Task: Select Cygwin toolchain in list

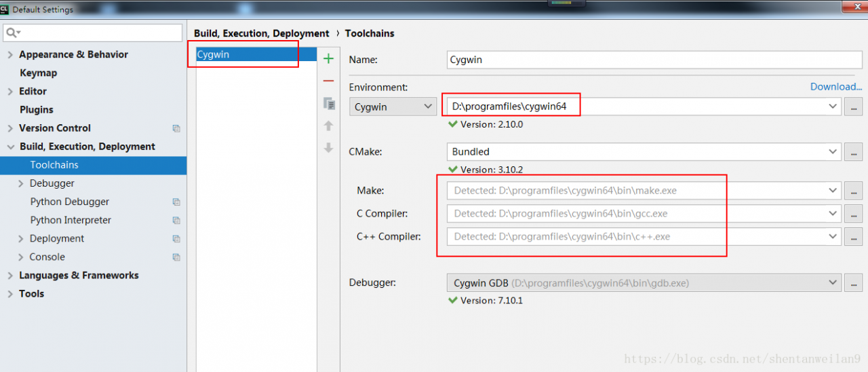Action: 256,54
